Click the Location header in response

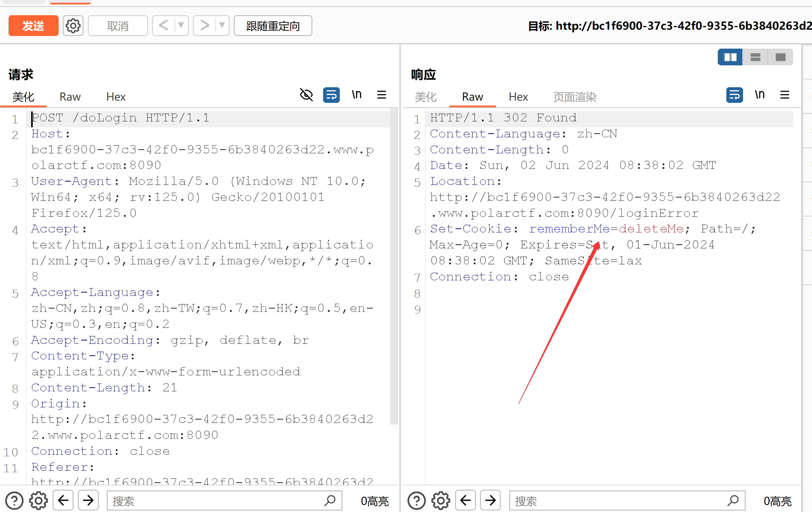[x=605, y=197]
